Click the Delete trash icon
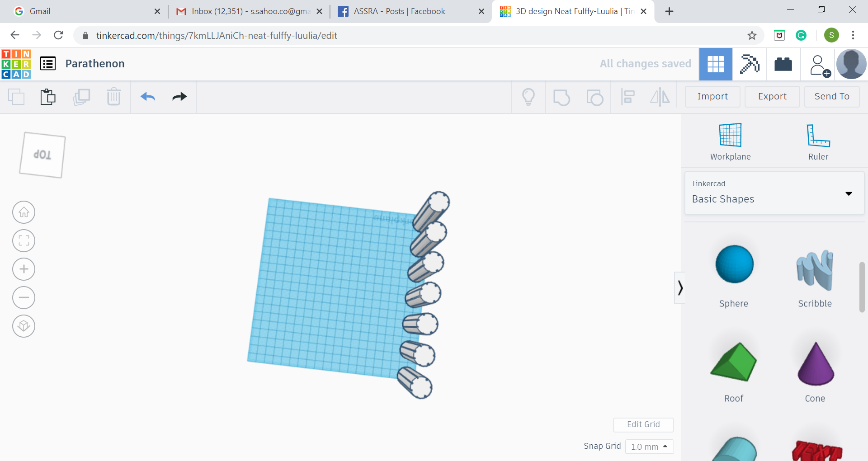Viewport: 868px width, 461px height. click(114, 97)
